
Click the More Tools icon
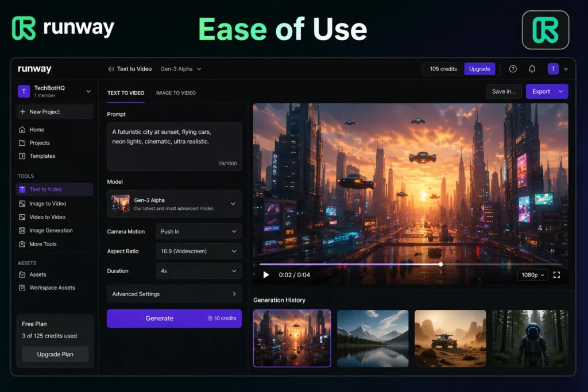tap(22, 244)
